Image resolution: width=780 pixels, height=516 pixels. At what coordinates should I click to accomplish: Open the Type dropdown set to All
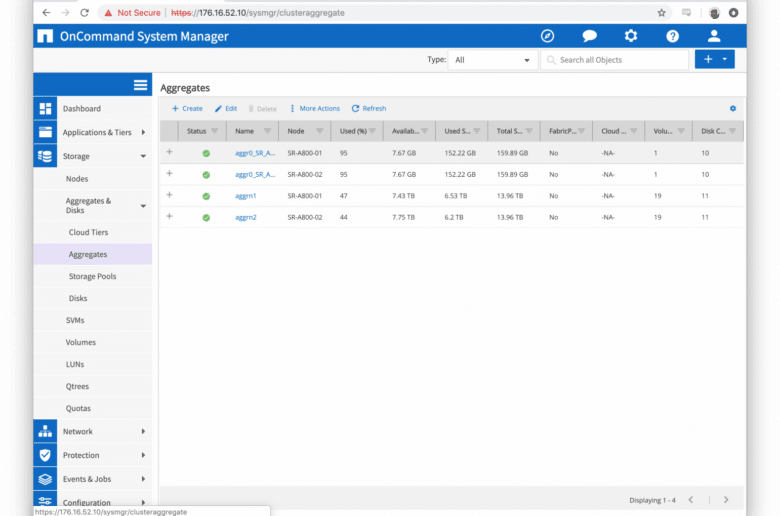492,60
